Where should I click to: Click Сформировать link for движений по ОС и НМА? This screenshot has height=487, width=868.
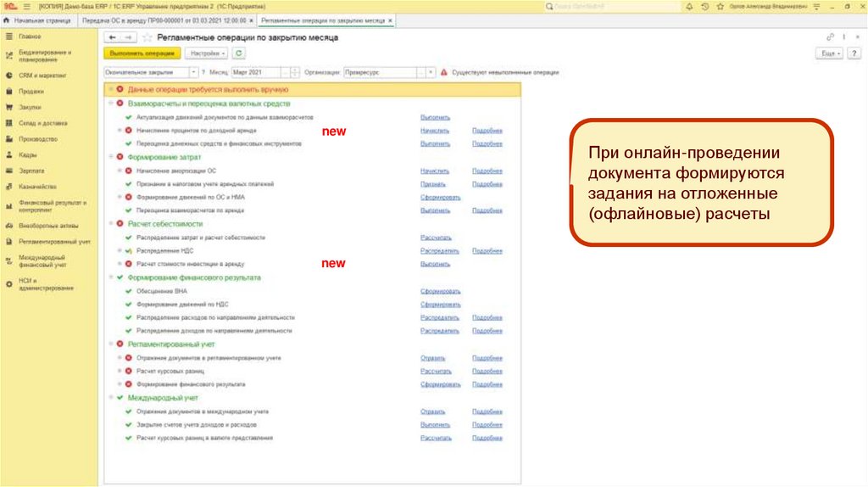[x=440, y=197]
